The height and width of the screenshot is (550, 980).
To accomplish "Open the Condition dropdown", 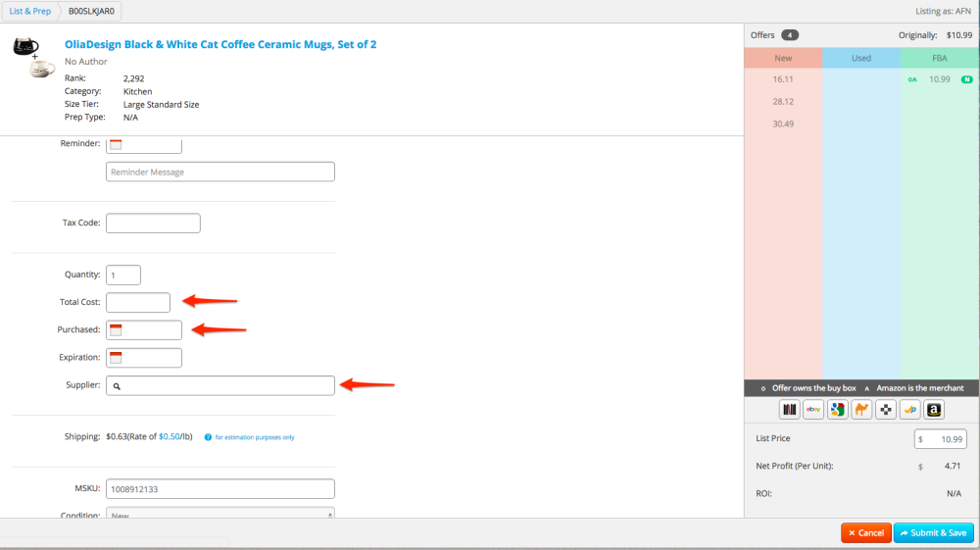I will click(x=220, y=514).
